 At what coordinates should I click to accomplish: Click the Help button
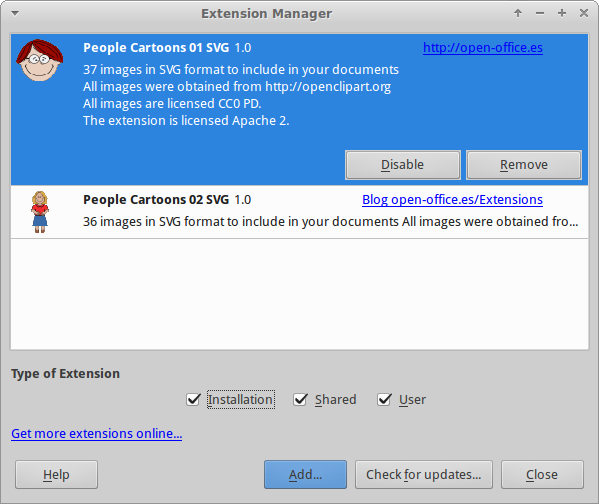tap(57, 475)
